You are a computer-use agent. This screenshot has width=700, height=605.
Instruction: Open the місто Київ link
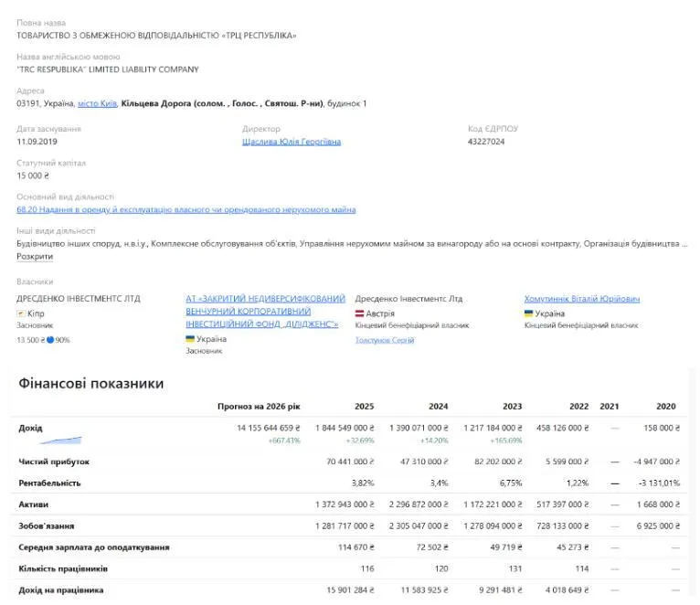(x=97, y=103)
